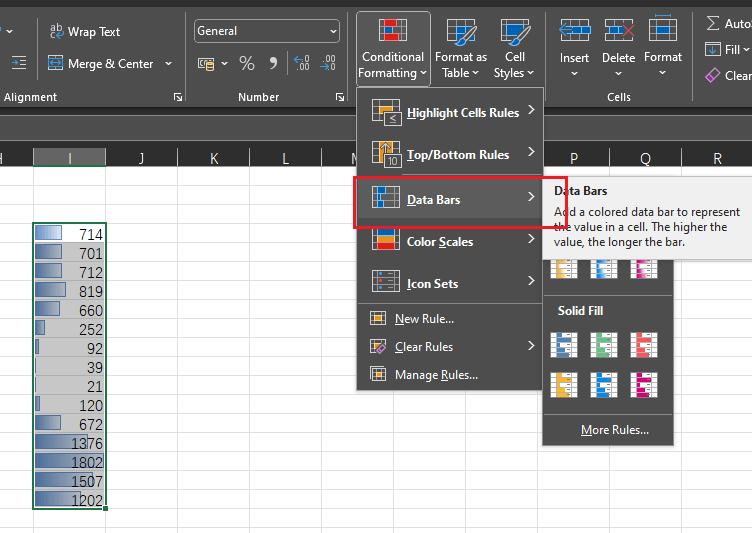Click the Accounting Number Format icon
752x533 pixels.
[206, 63]
